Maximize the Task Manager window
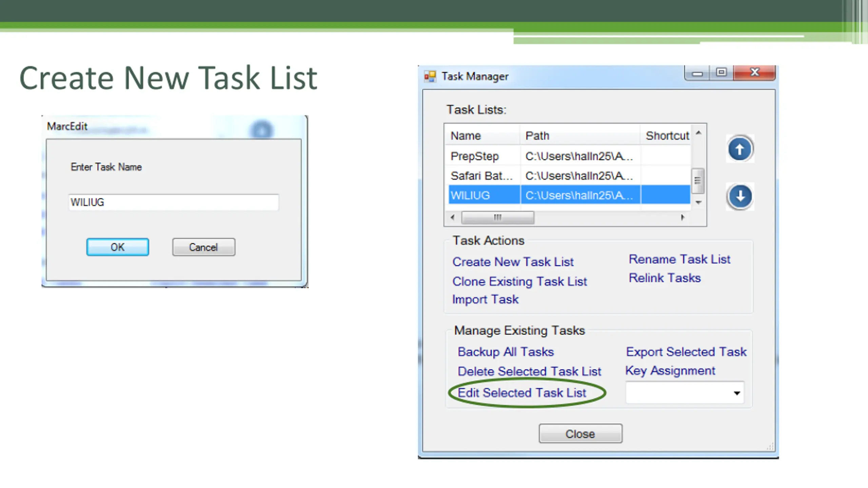 click(x=721, y=73)
